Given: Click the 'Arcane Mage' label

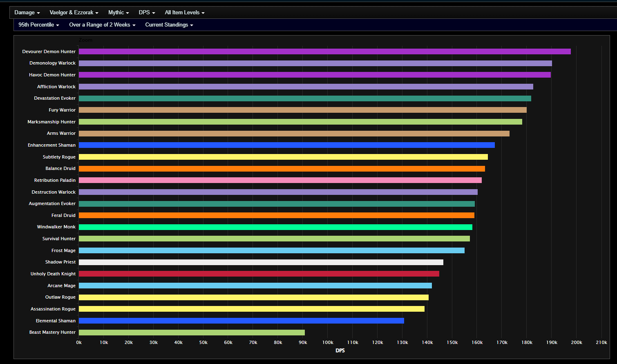Looking at the screenshot, I should pos(61,286).
